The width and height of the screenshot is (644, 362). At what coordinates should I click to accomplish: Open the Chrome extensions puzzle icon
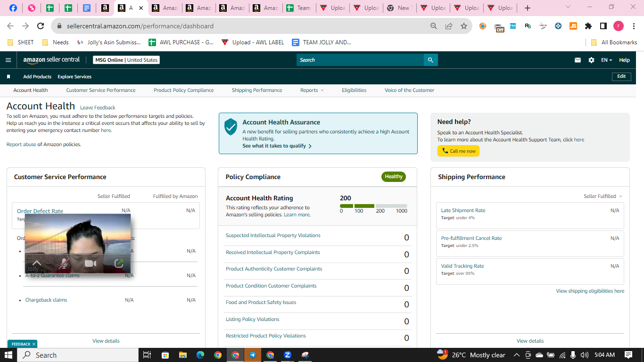click(588, 26)
